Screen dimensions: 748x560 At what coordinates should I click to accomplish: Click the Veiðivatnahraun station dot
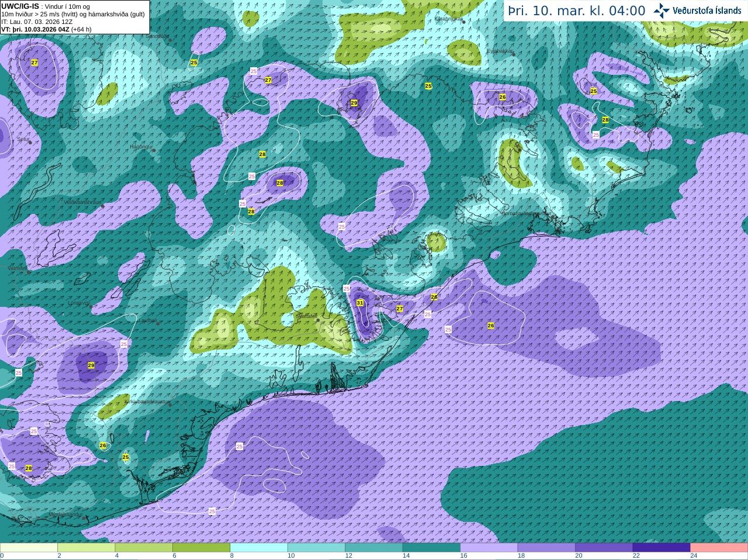click(x=102, y=206)
